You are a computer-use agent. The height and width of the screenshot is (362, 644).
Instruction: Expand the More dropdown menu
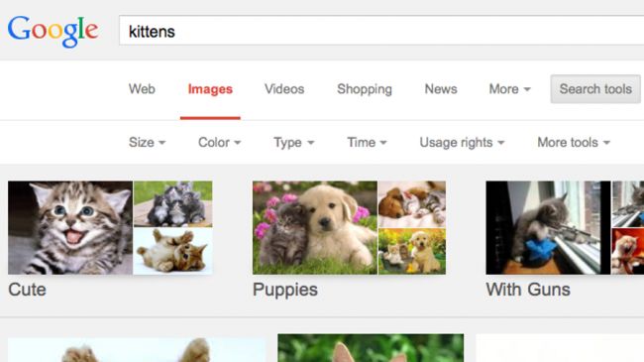pyautogui.click(x=509, y=89)
